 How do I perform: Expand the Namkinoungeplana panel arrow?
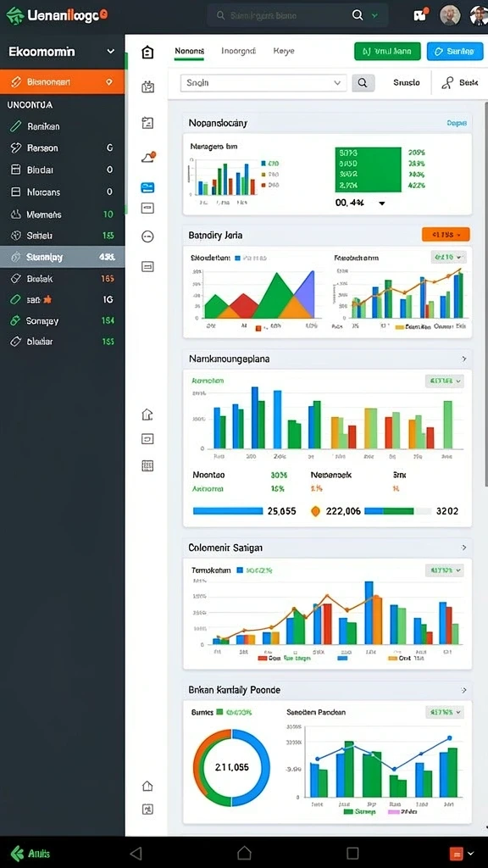coord(463,359)
